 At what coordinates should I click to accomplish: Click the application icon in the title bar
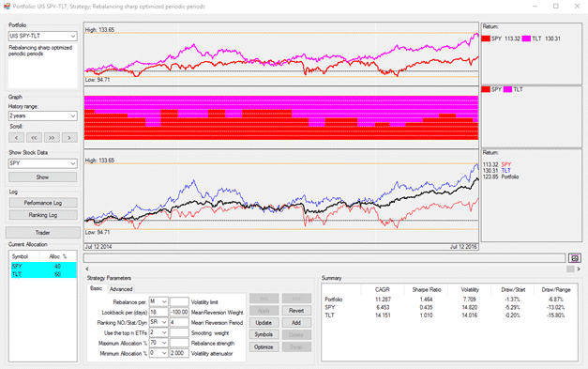(7, 6)
